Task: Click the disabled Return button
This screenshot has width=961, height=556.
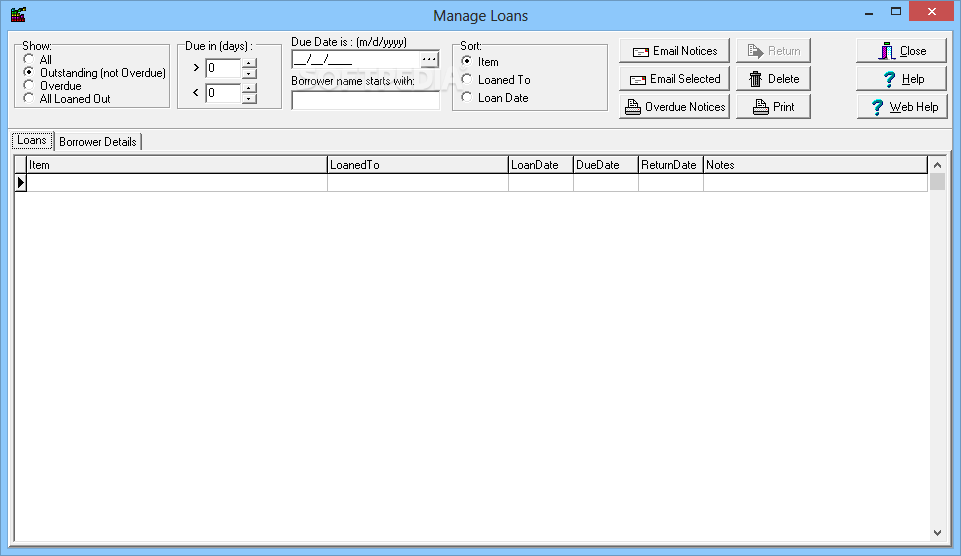Action: (773, 51)
